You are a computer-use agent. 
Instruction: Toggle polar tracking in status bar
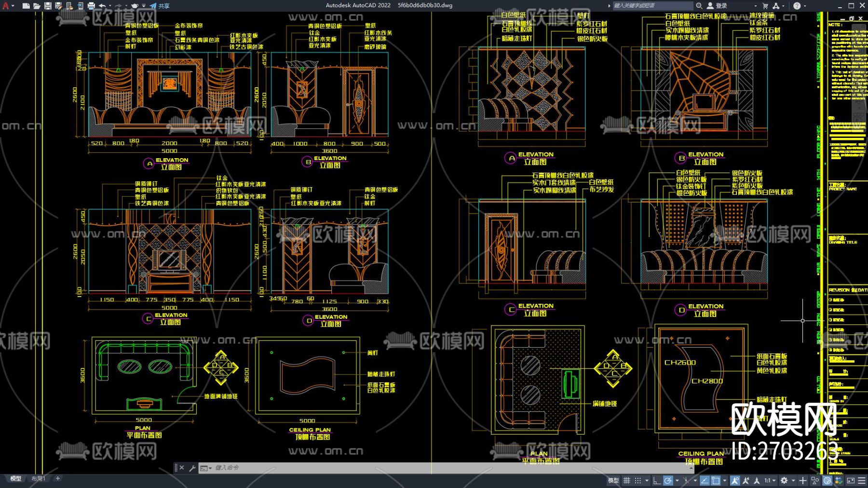pos(668,480)
